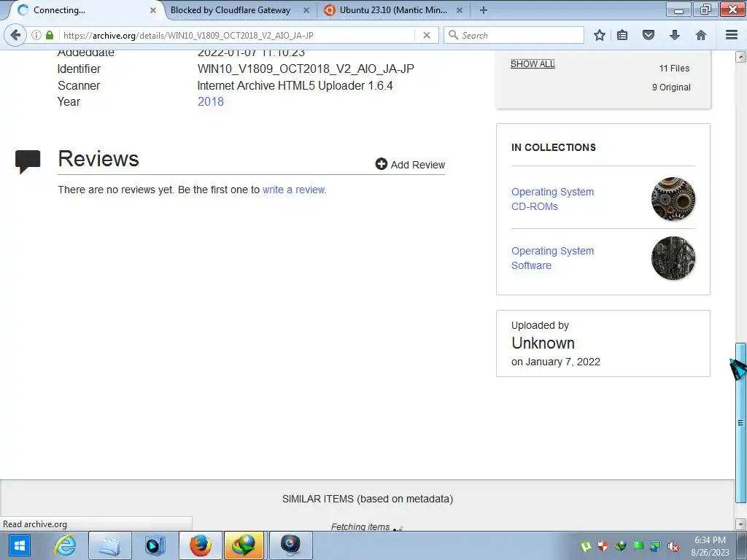Click the Unknown uploader name
Viewport: 747px width, 560px height.
click(x=543, y=343)
